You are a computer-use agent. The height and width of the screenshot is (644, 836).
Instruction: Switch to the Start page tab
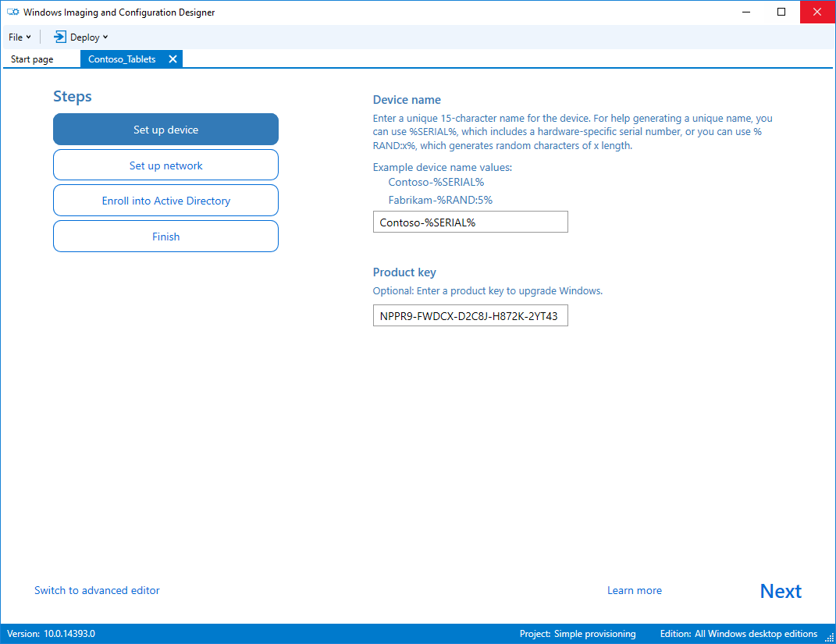click(x=32, y=59)
